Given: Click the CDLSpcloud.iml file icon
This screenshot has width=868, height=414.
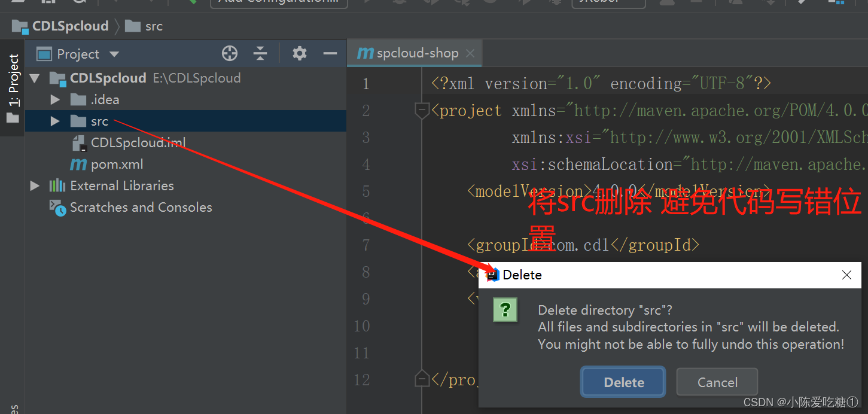Looking at the screenshot, I should [x=79, y=143].
